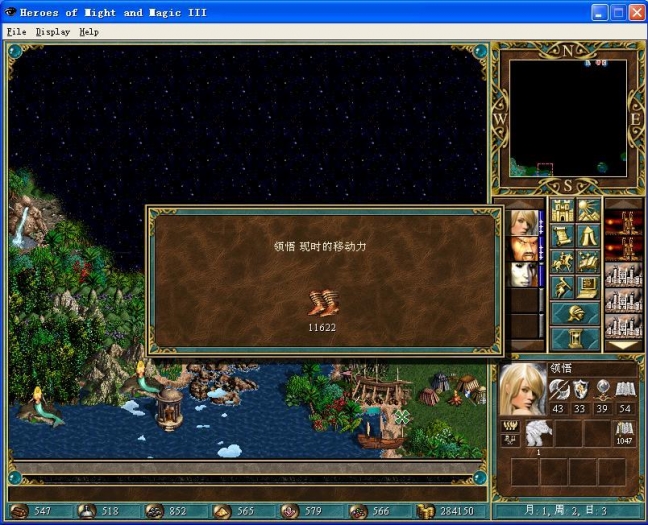Viewport: 648px width, 525px height.
Task: Open the Display menu
Action: pos(52,32)
